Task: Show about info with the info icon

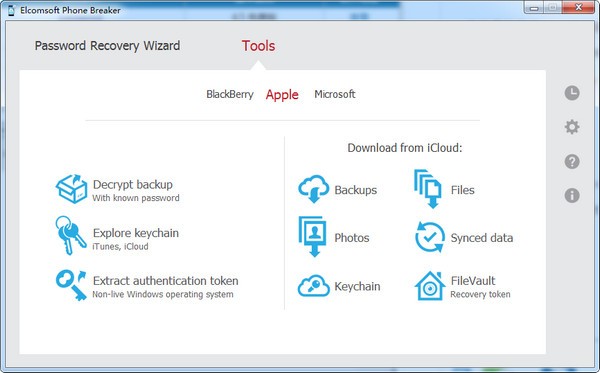Action: coord(572,195)
